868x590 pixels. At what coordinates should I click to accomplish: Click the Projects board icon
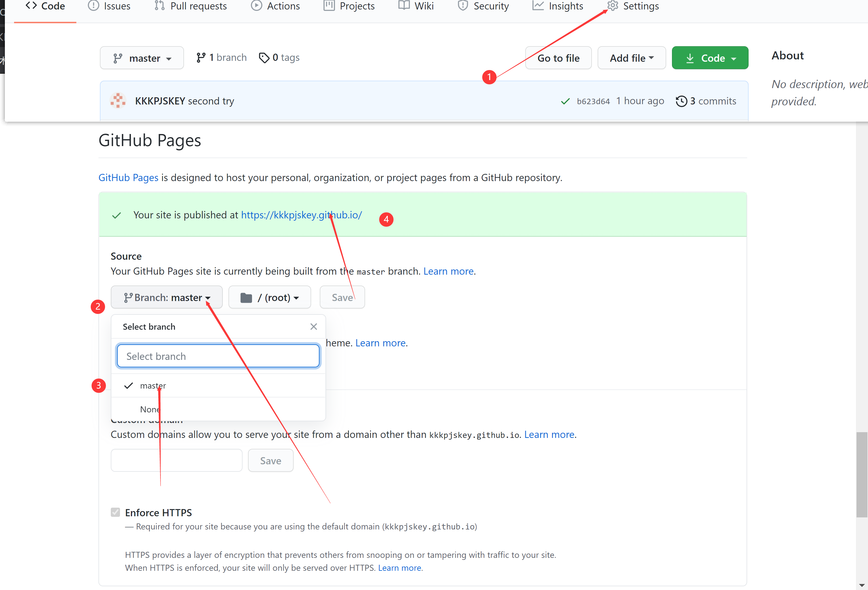329,6
